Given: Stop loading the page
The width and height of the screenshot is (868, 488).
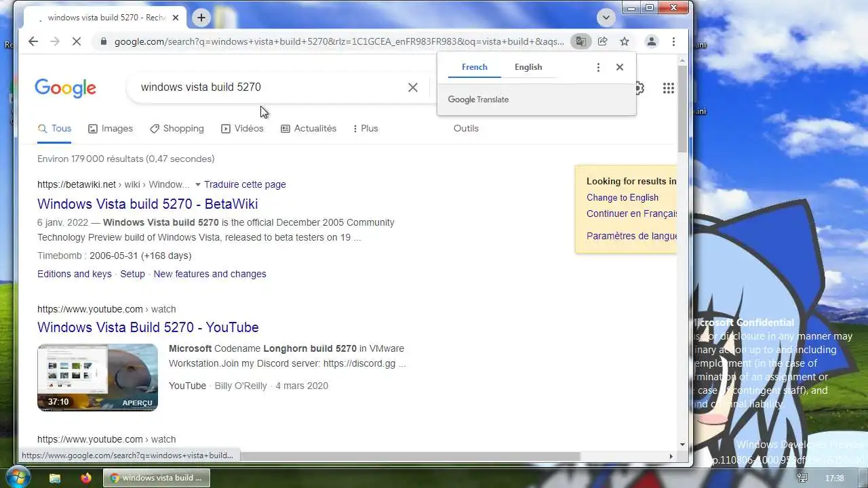Looking at the screenshot, I should (x=77, y=41).
